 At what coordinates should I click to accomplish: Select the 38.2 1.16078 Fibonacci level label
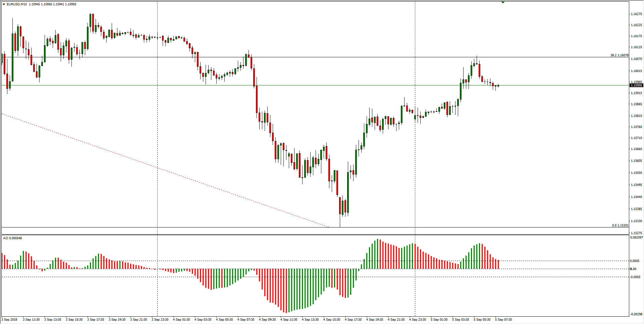619,55
